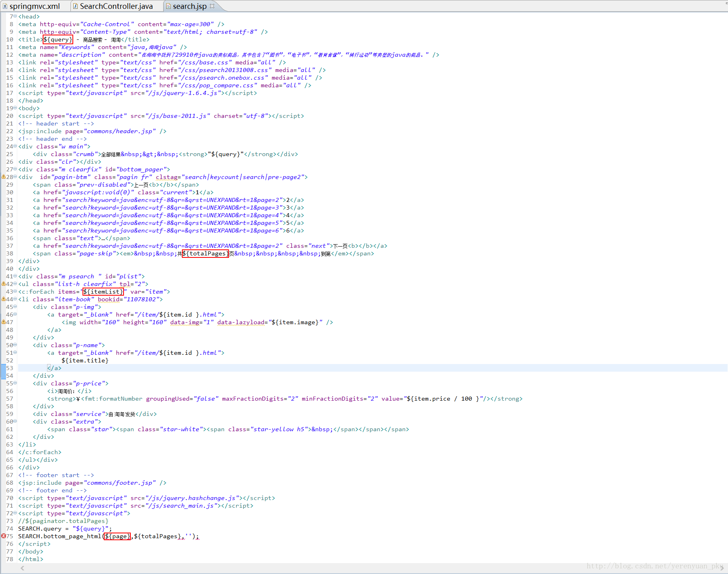
Task: Collapse the 'w main' div fold at line 24
Action: 15,146
